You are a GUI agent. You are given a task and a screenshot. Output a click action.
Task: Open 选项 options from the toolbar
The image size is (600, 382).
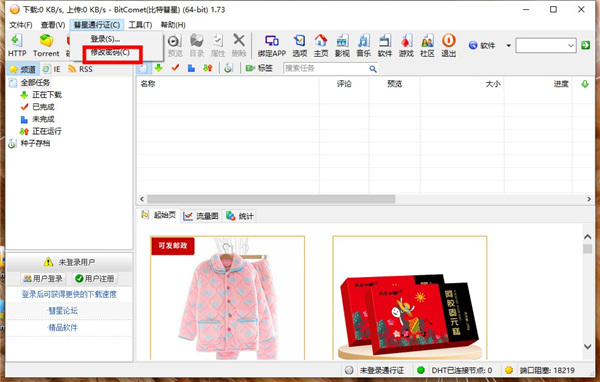tap(300, 45)
